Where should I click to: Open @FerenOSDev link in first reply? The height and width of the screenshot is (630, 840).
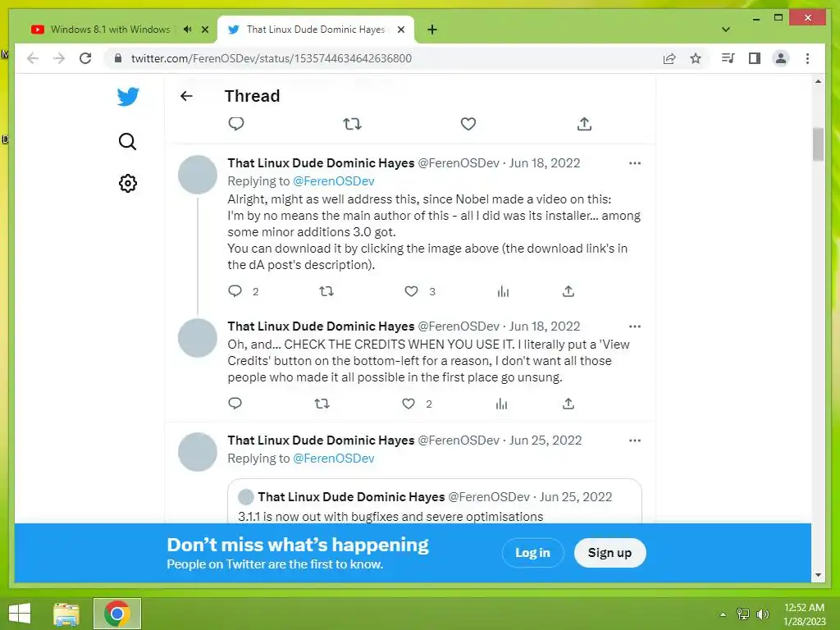pos(333,181)
